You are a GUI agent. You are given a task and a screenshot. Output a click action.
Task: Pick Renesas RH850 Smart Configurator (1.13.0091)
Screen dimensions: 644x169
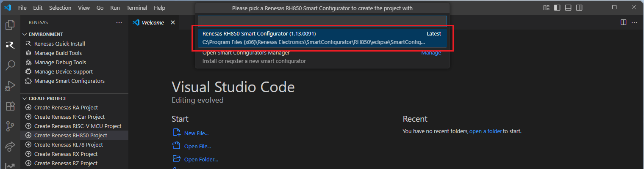coord(322,38)
